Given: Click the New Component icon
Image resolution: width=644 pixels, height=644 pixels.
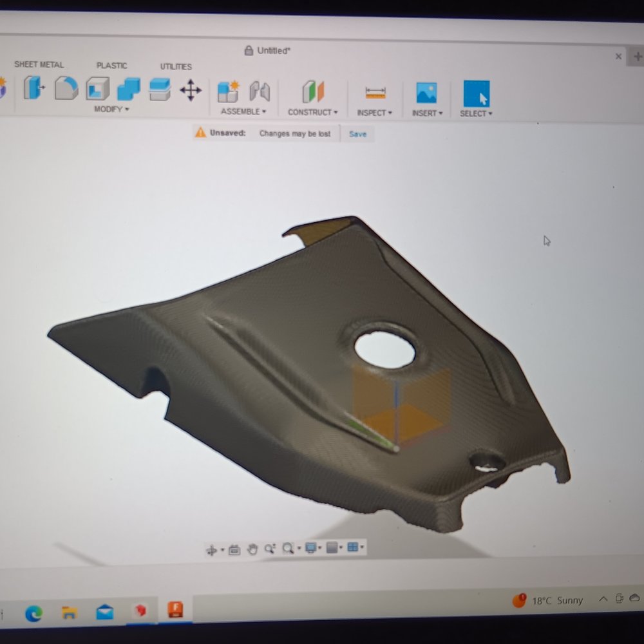Looking at the screenshot, I should click(x=228, y=91).
